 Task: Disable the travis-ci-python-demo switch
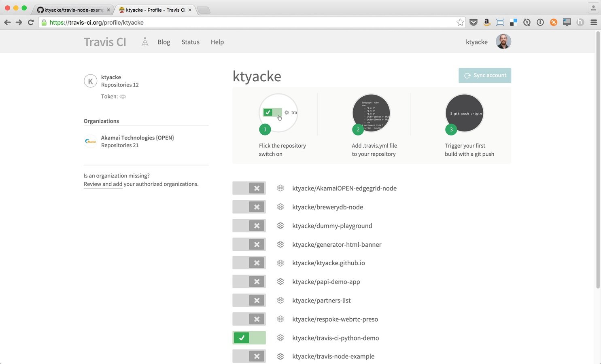pyautogui.click(x=249, y=338)
